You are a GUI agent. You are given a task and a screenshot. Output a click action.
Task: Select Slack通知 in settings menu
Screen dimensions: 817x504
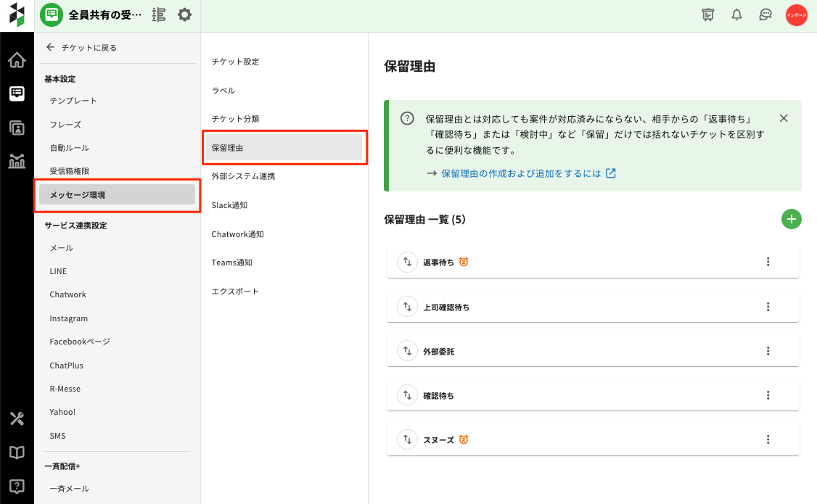tap(229, 205)
